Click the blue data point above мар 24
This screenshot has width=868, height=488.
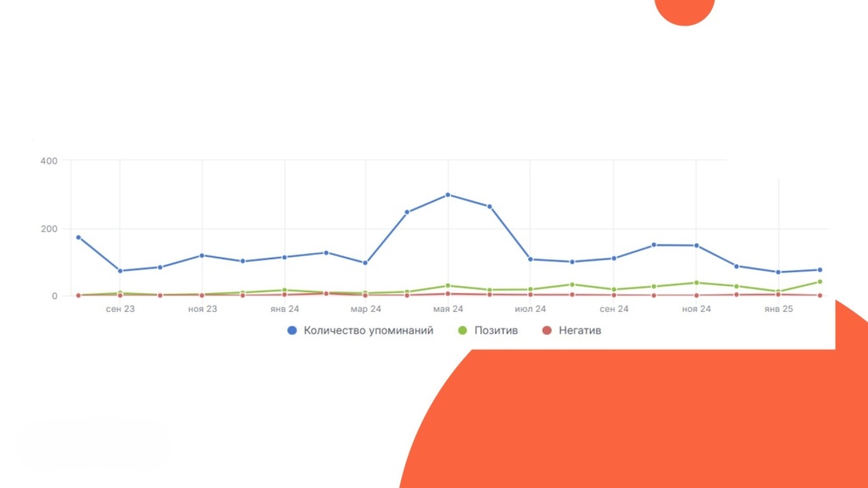click(365, 263)
